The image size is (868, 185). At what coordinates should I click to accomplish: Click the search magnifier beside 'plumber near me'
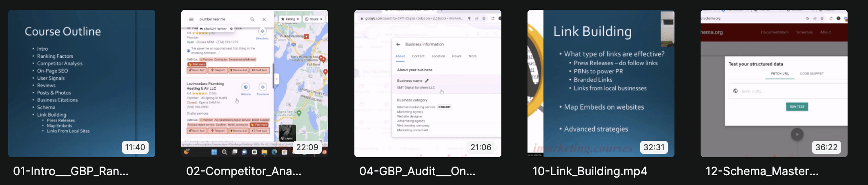click(252, 19)
